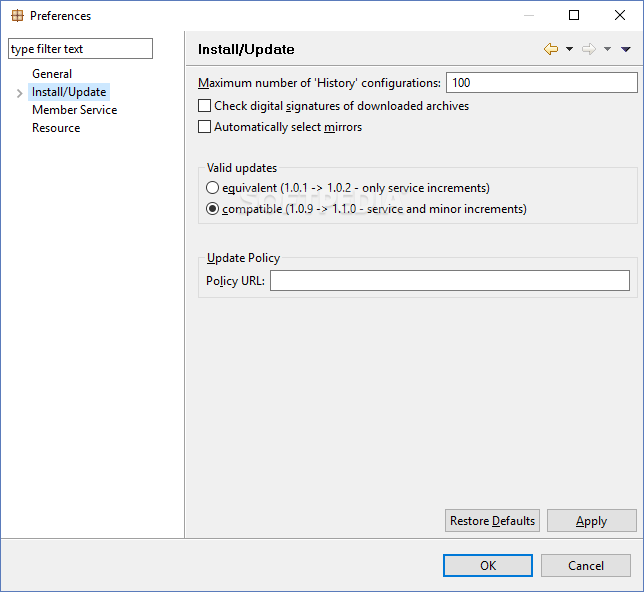
Task: Click the forward navigation arrow
Action: [589, 49]
